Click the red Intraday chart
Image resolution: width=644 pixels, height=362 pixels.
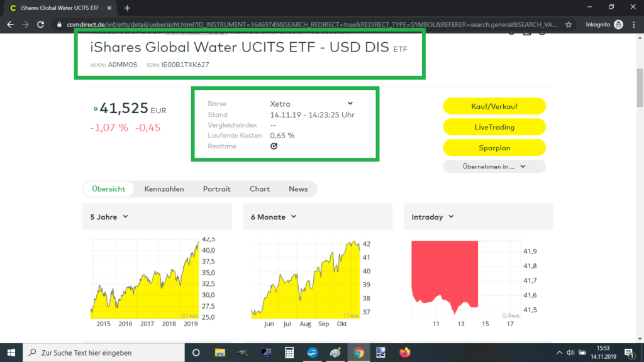click(466, 279)
